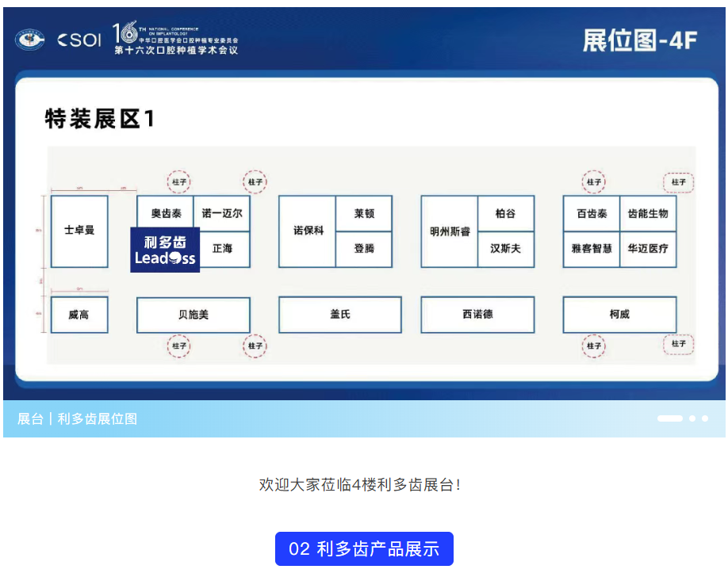The image size is (728, 573).
Task: Click the 明州斯睿 booth
Action: point(450,231)
